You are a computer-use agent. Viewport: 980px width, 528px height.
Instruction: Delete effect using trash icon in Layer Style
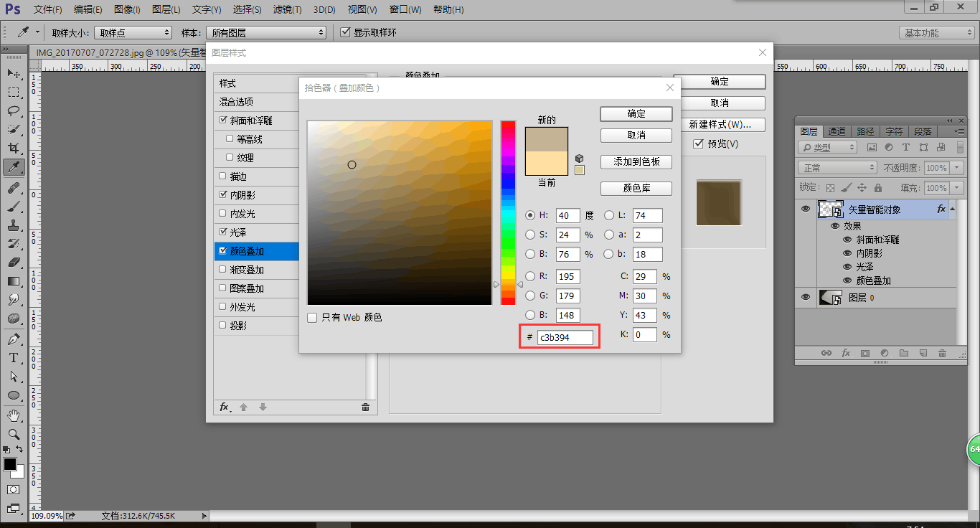tap(365, 407)
